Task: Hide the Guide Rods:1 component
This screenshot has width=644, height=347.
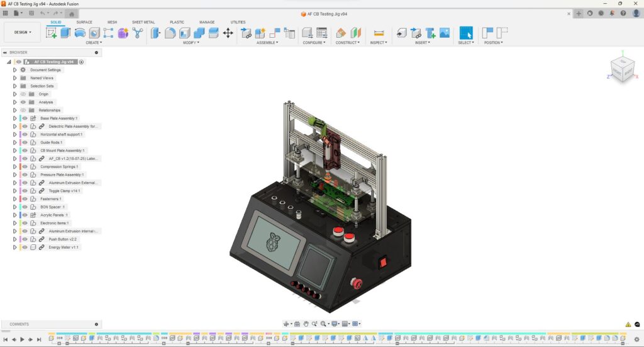Action: (x=25, y=143)
